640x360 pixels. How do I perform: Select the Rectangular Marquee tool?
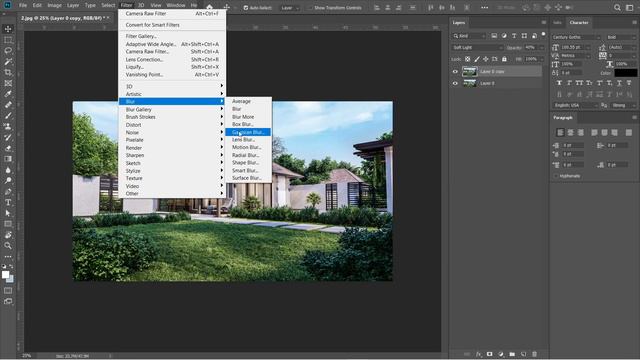[x=8, y=40]
